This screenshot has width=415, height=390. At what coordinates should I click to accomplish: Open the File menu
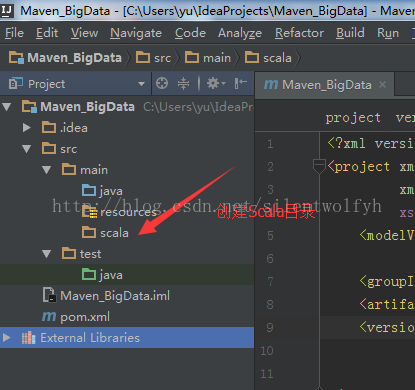pyautogui.click(x=14, y=33)
